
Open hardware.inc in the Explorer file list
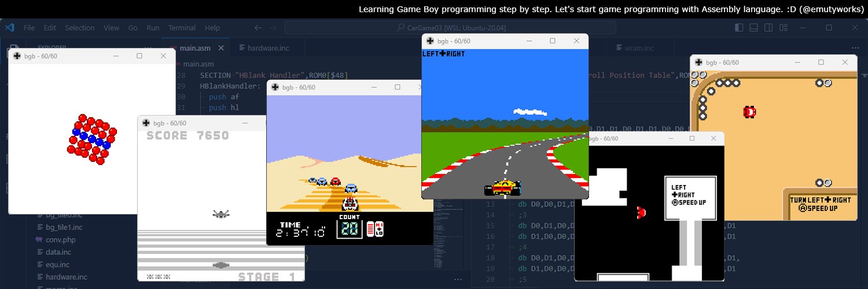point(67,277)
